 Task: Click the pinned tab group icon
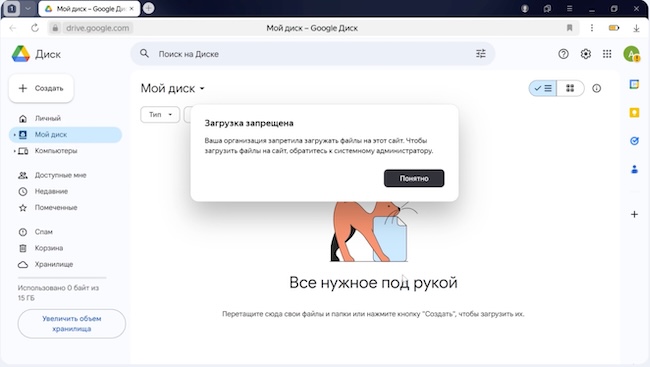click(x=12, y=8)
